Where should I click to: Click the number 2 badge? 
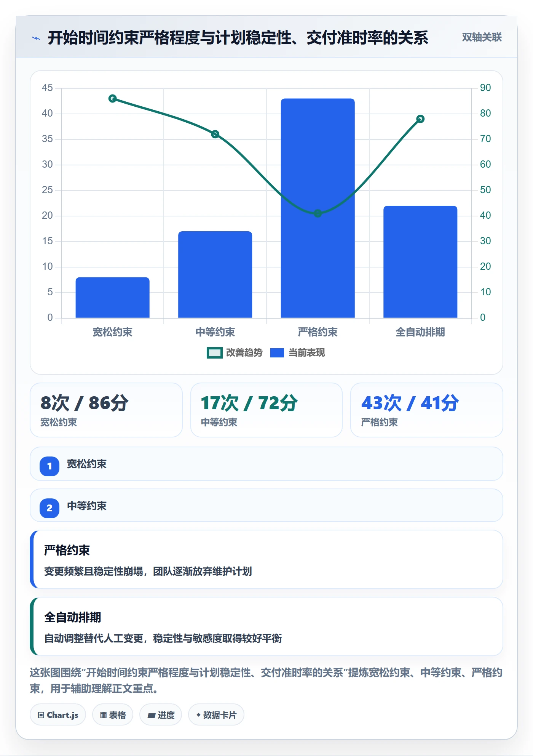49,508
